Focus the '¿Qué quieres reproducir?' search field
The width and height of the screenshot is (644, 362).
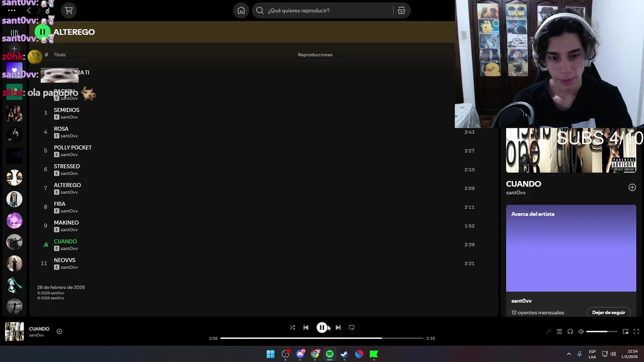click(x=322, y=11)
